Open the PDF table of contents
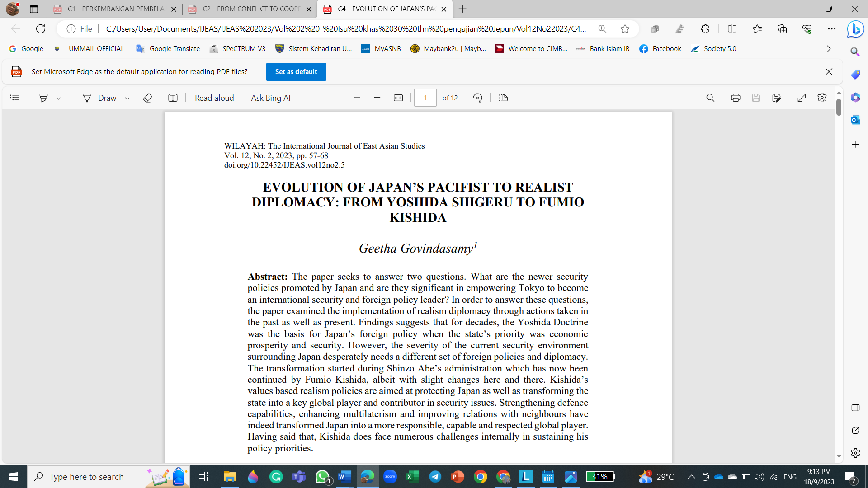 click(14, 98)
